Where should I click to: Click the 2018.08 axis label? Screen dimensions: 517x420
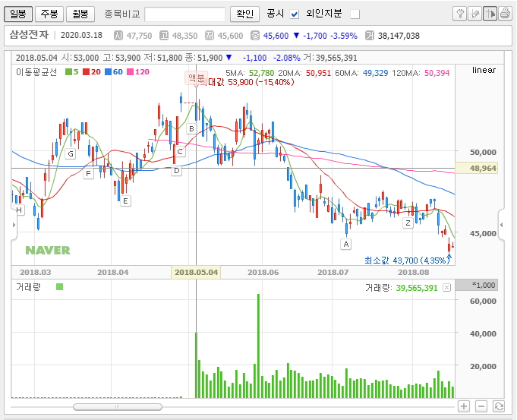point(414,272)
